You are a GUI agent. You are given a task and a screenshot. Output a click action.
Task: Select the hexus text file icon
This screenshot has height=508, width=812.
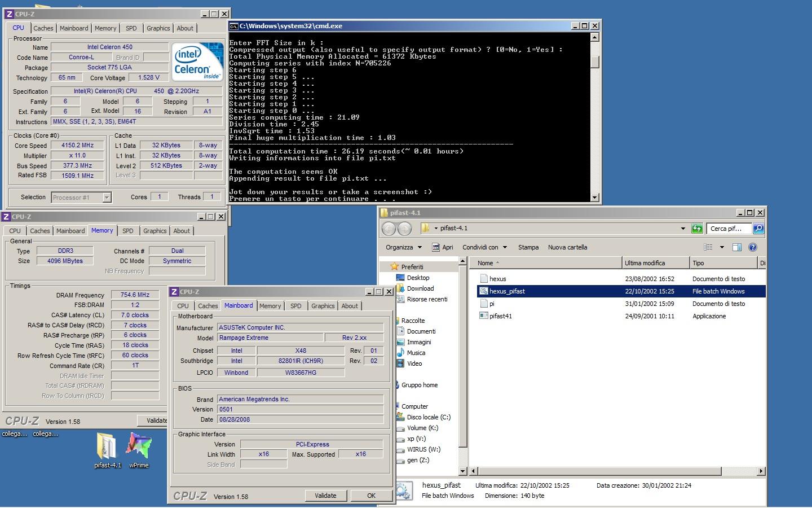(x=483, y=279)
